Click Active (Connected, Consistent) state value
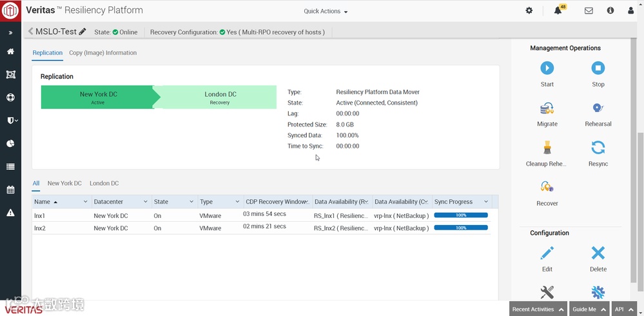Screen dimensions: 644x316 (376, 103)
